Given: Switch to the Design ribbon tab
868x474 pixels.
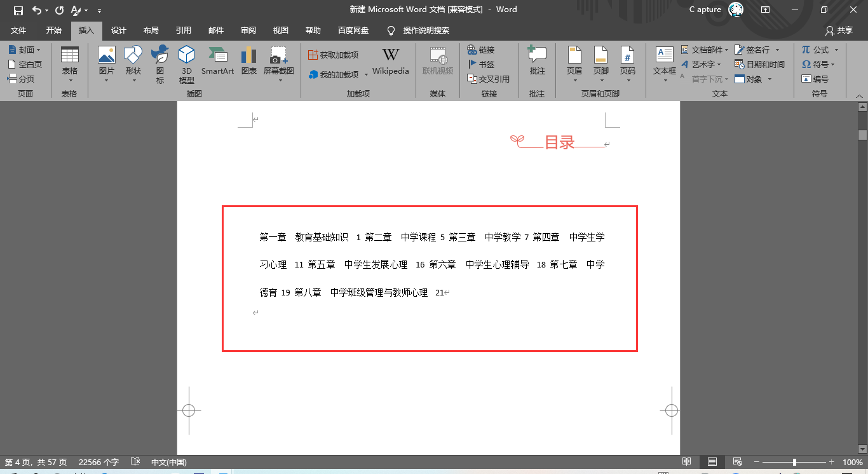Looking at the screenshot, I should point(118,30).
